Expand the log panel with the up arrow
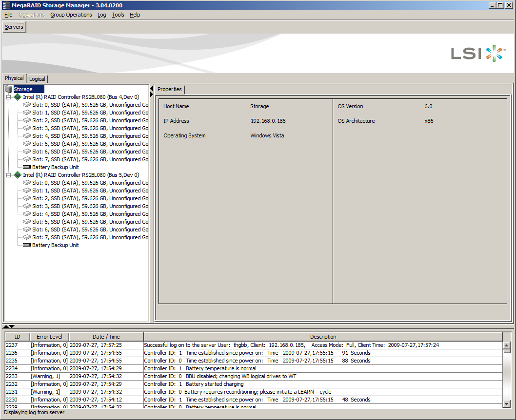Screen dimensions: 516x420 click(5, 326)
